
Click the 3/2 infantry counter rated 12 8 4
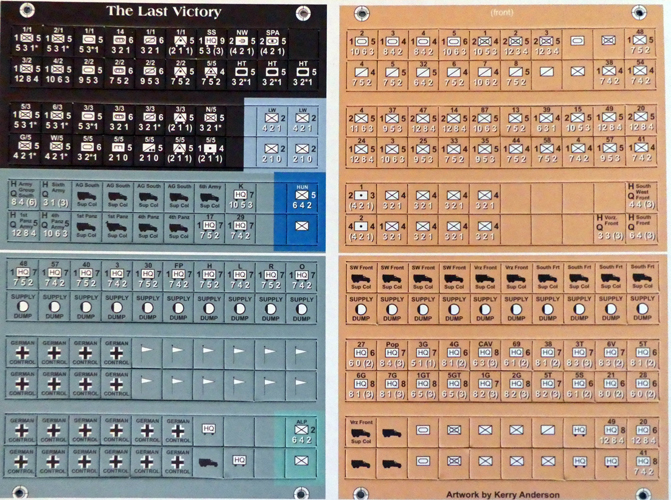pos(27,72)
